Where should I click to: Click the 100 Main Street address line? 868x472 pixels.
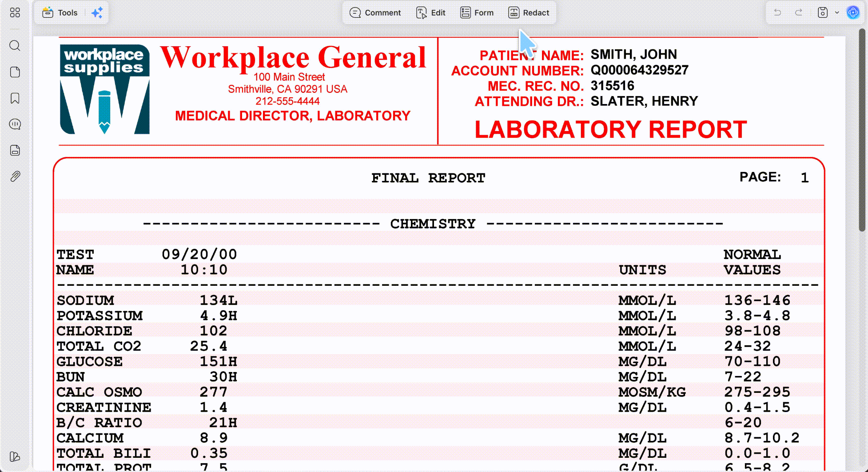point(289,77)
